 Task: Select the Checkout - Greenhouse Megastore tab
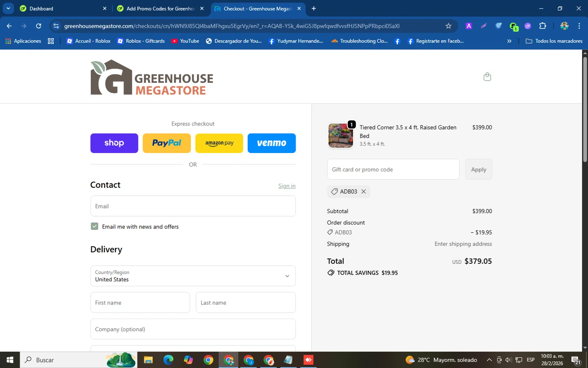[x=254, y=9]
